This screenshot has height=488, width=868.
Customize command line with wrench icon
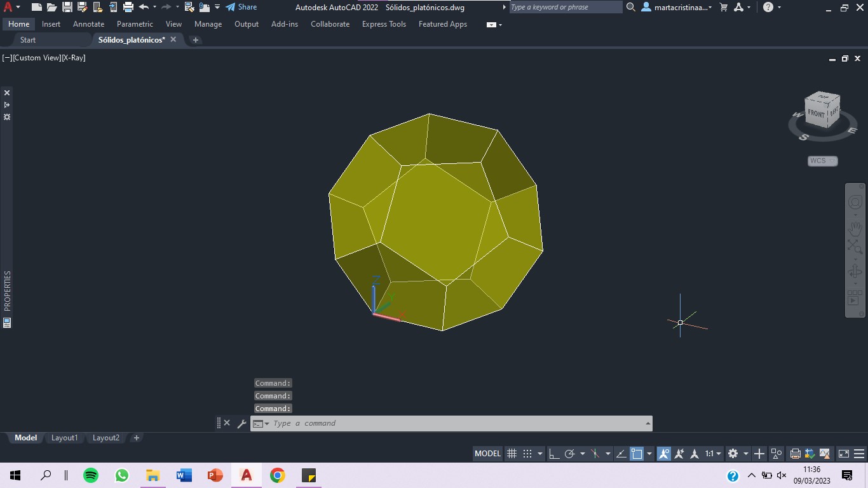(241, 423)
